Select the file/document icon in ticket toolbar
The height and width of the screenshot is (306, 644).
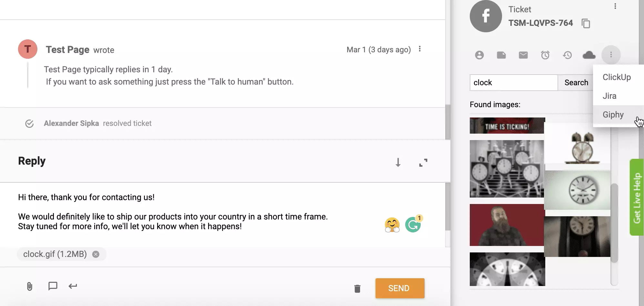pyautogui.click(x=502, y=55)
